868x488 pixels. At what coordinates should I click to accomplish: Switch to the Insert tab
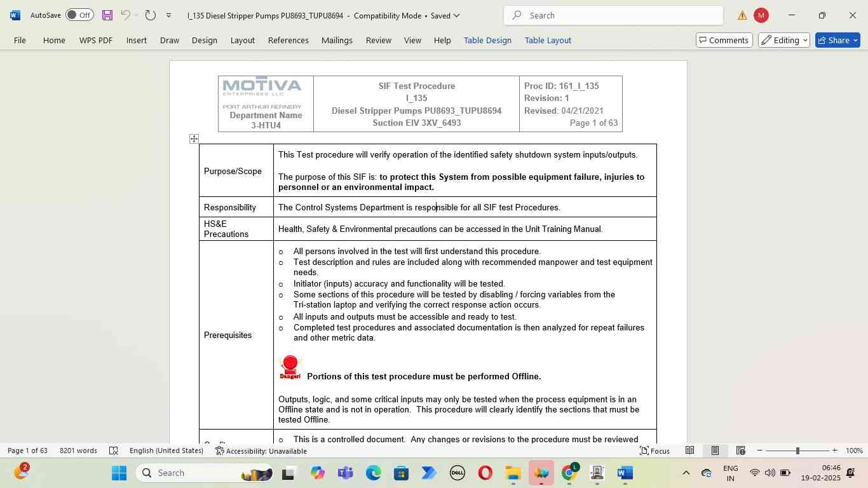[136, 40]
